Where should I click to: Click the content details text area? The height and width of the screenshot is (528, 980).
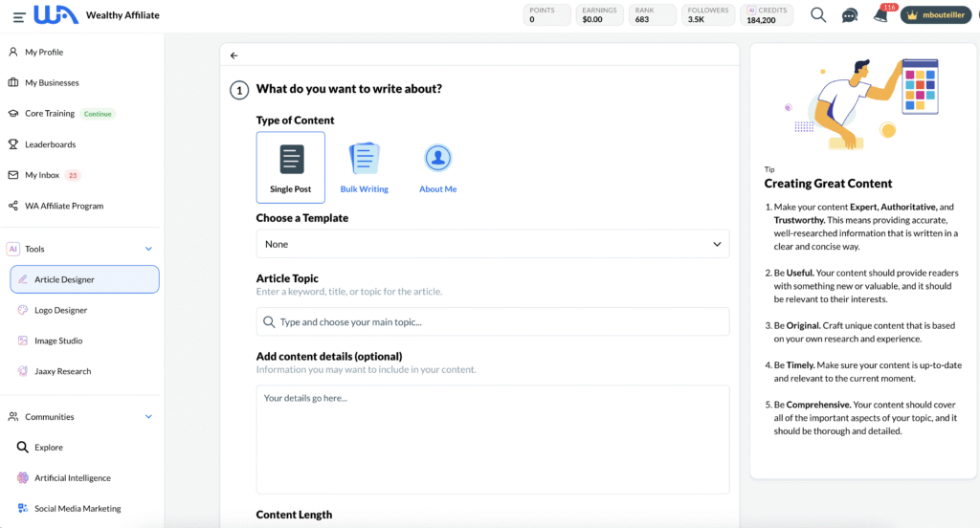point(492,440)
